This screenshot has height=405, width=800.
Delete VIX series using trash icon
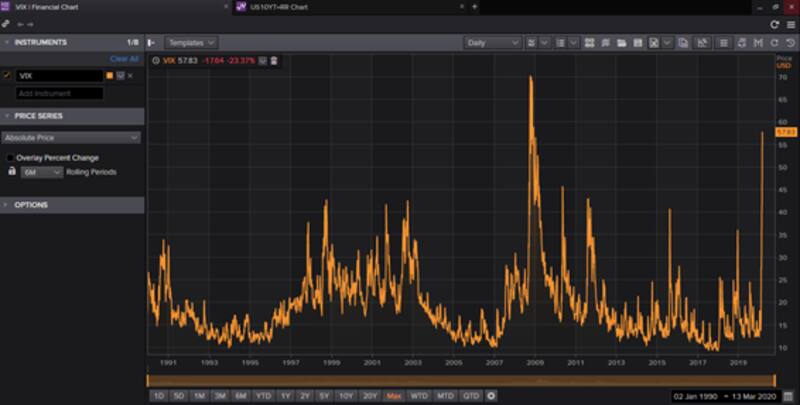[274, 60]
